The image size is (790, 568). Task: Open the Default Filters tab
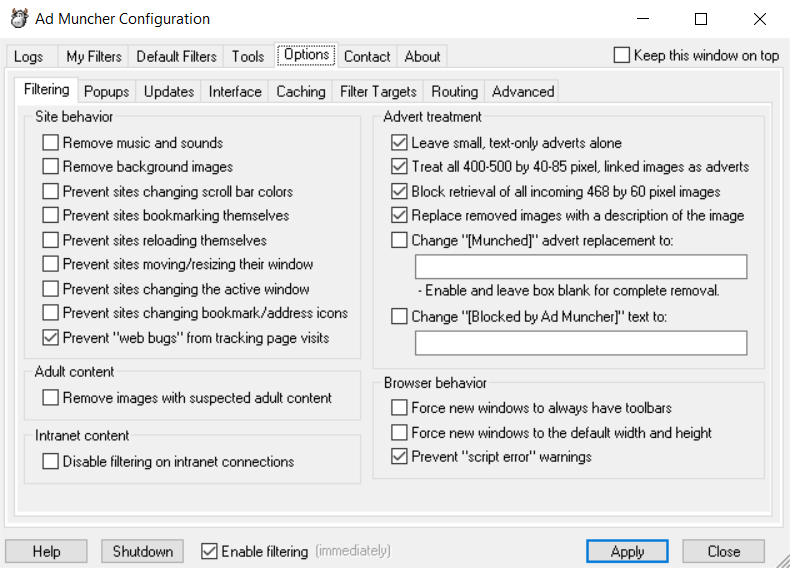(176, 56)
